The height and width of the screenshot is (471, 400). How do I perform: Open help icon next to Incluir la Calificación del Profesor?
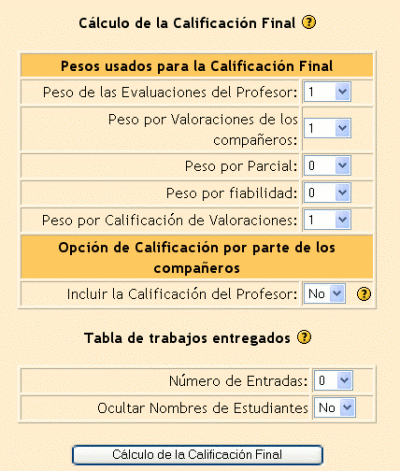tap(364, 294)
